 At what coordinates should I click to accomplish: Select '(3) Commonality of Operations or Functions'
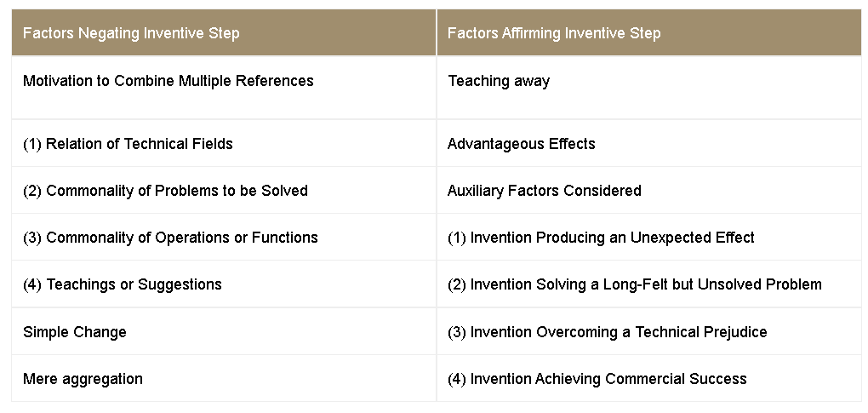tap(170, 238)
